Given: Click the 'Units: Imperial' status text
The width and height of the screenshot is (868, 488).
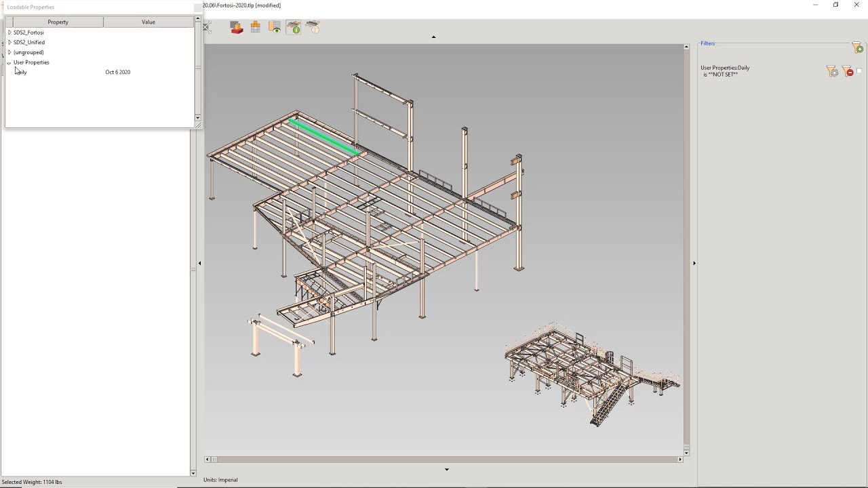Looking at the screenshot, I should tap(220, 480).
